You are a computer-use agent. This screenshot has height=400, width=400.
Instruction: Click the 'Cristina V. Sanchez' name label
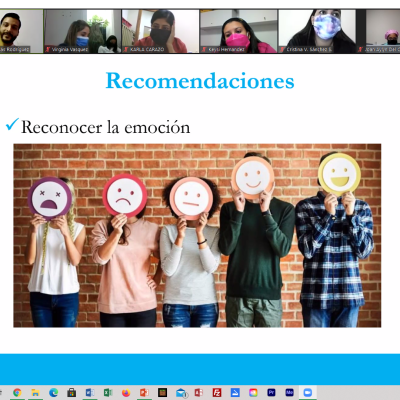(309, 49)
